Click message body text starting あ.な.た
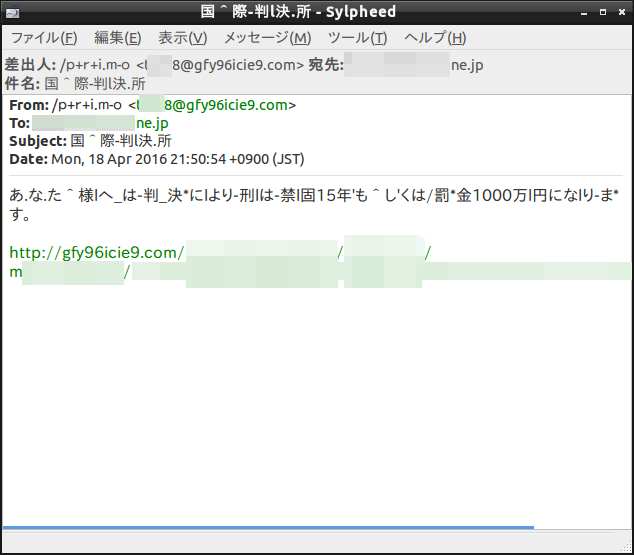 coord(314,205)
